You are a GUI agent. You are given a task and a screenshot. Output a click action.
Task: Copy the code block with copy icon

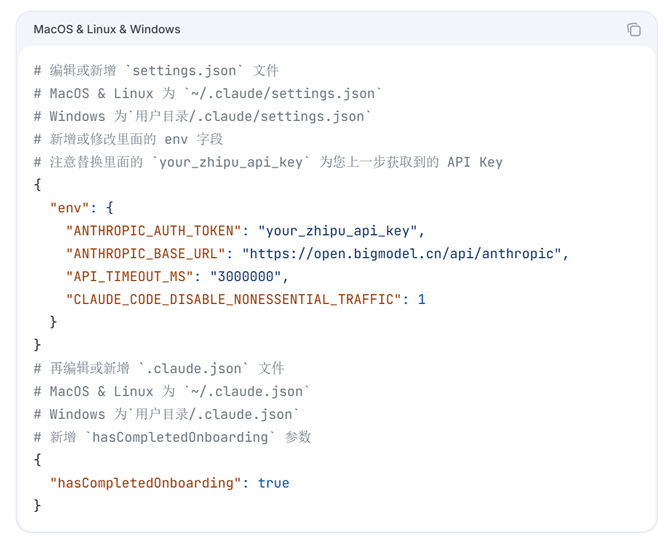[x=634, y=29]
